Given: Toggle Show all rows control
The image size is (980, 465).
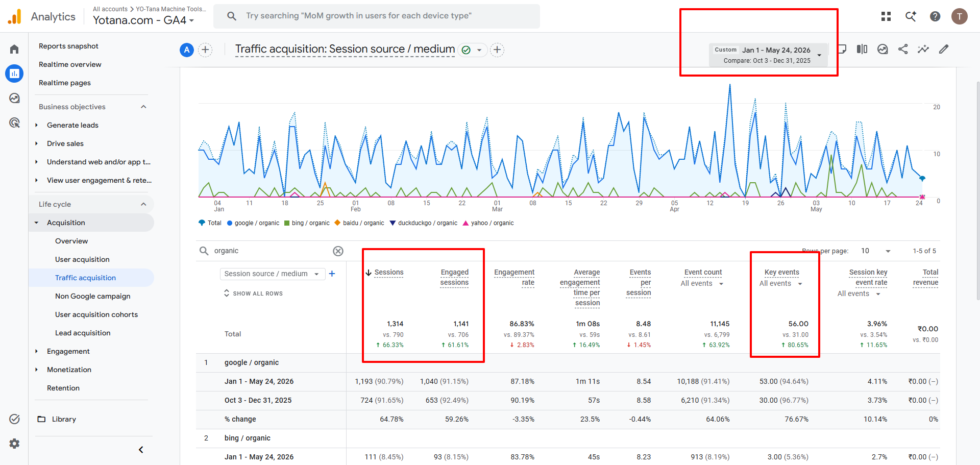Looking at the screenshot, I should click(x=253, y=293).
